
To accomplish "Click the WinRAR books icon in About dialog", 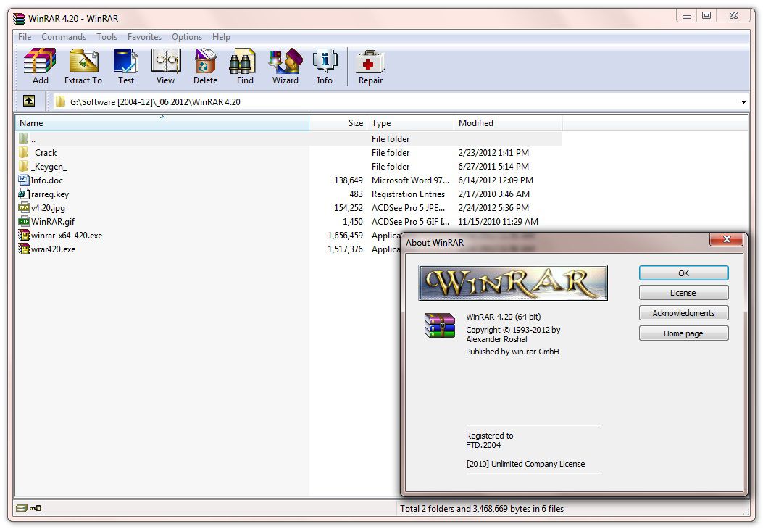I will [439, 325].
